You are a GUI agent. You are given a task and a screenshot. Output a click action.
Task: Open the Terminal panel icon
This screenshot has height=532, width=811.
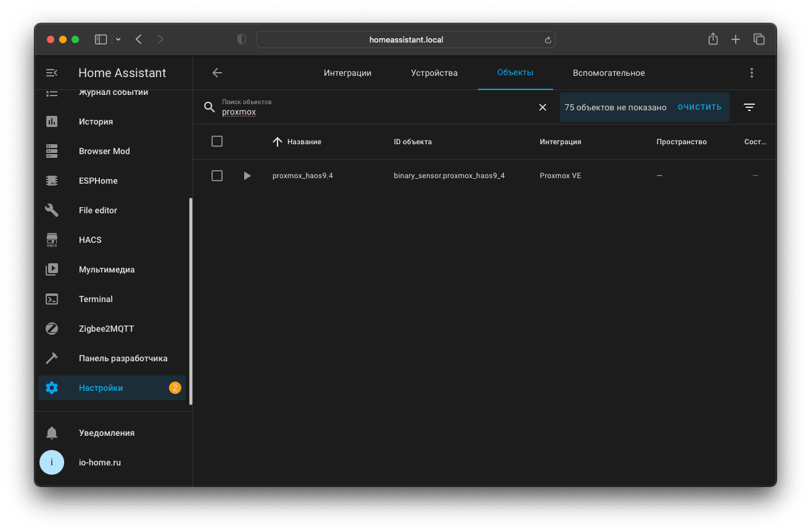coord(52,299)
